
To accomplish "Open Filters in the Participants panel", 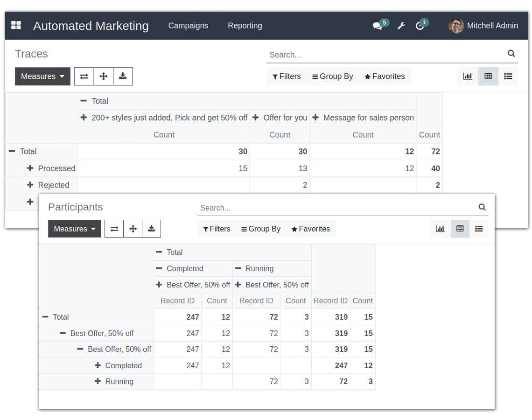I will (216, 229).
